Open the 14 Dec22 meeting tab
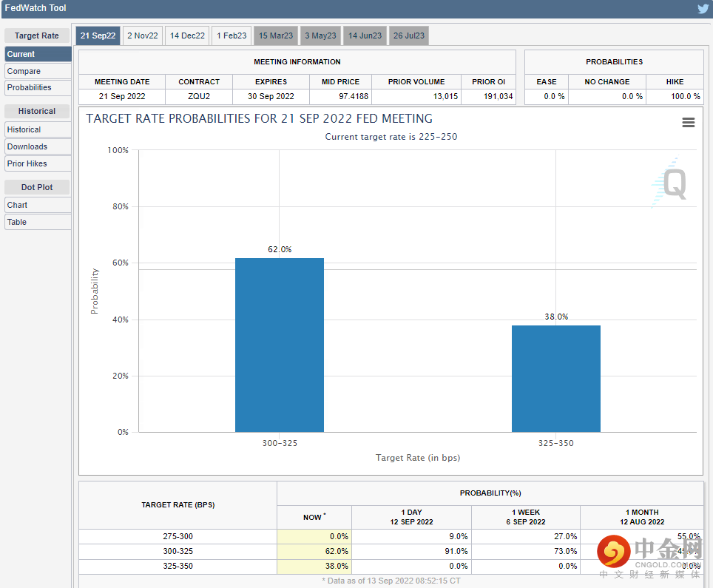The height and width of the screenshot is (588, 713). pos(187,36)
